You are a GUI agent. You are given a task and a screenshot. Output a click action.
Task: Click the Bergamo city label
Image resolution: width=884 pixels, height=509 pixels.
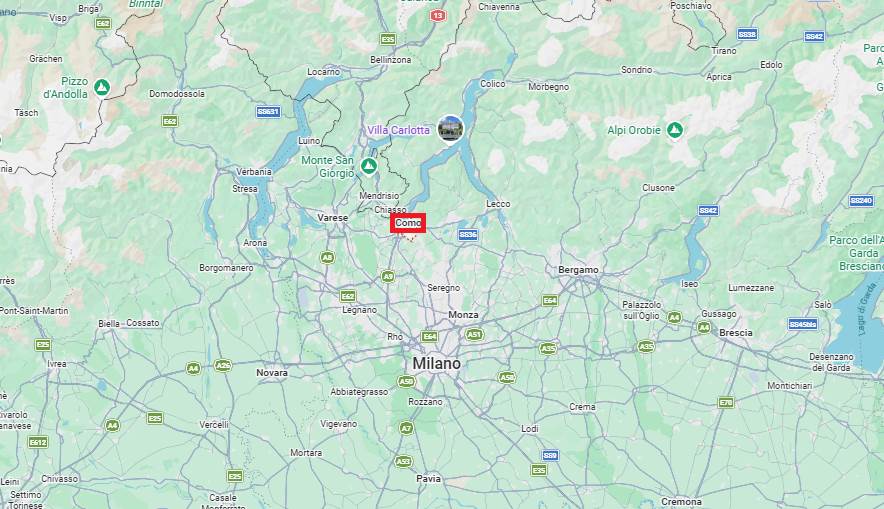tap(578, 270)
